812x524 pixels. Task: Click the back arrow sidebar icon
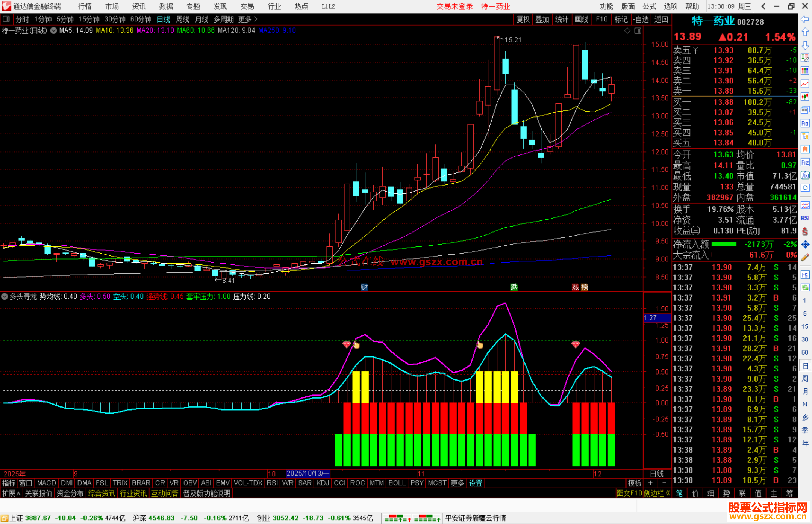coord(805,19)
